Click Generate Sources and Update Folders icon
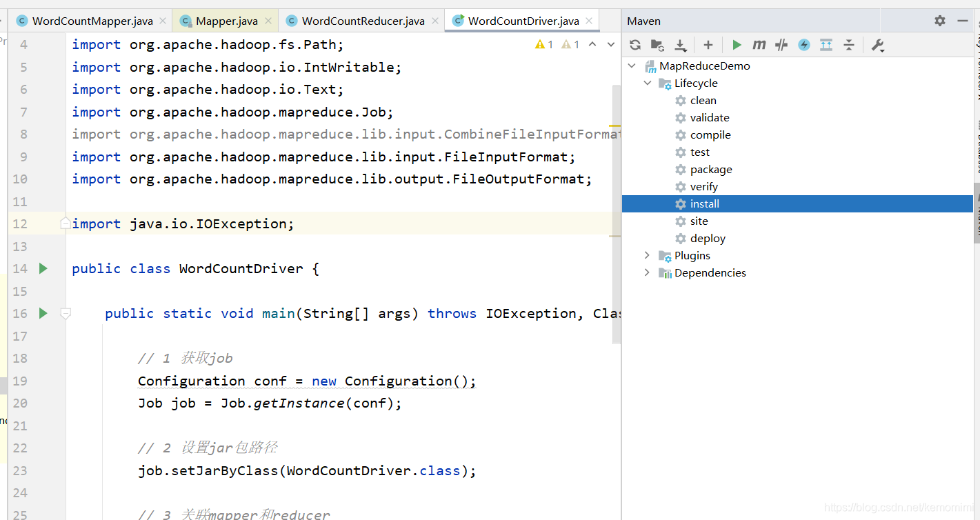 (x=657, y=45)
